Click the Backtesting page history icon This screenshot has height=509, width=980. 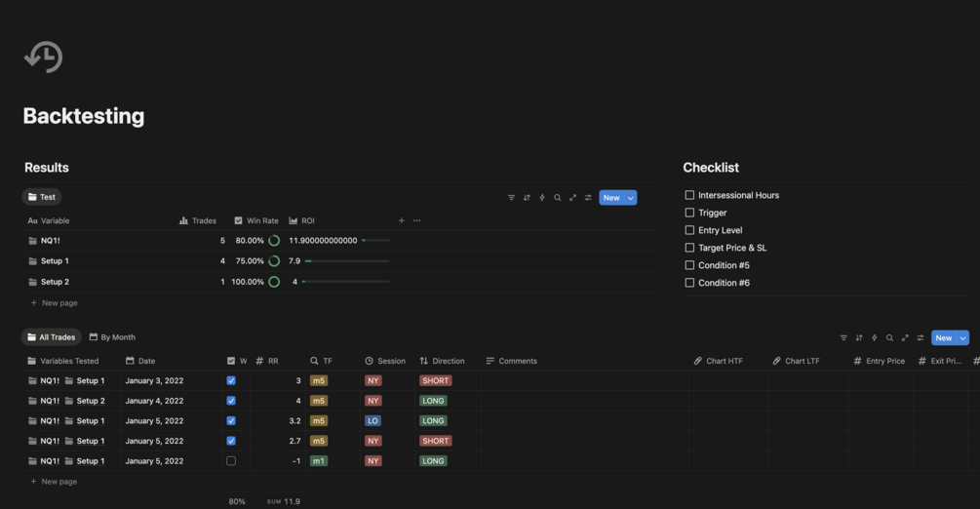(x=44, y=57)
